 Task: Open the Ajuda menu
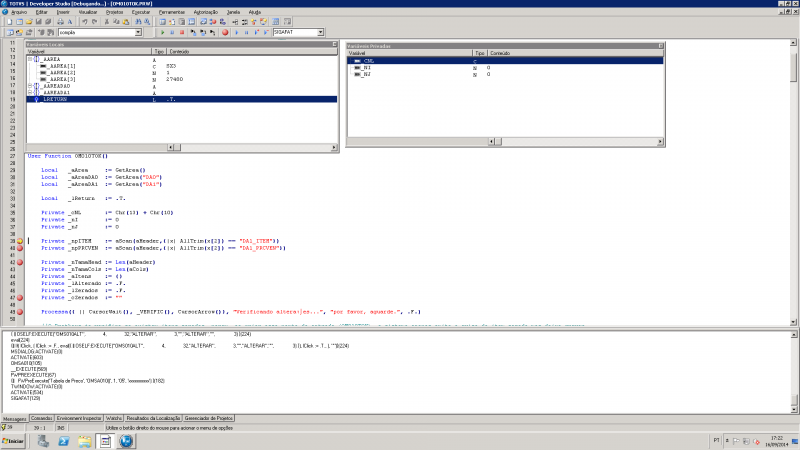tap(255, 12)
